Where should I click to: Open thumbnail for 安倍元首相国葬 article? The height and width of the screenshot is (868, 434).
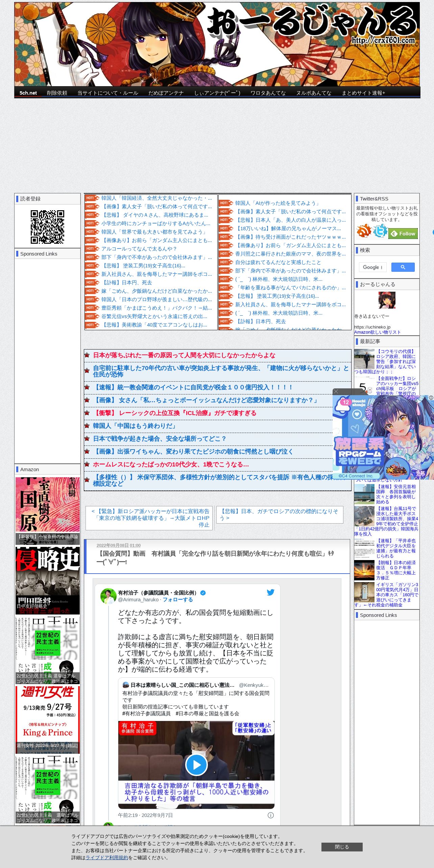[364, 494]
